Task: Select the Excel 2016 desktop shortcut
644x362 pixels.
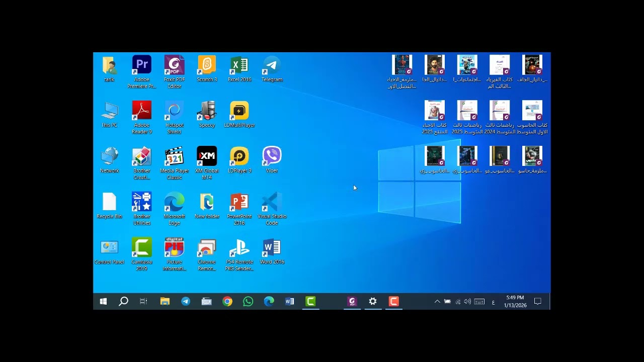Action: coord(239,69)
